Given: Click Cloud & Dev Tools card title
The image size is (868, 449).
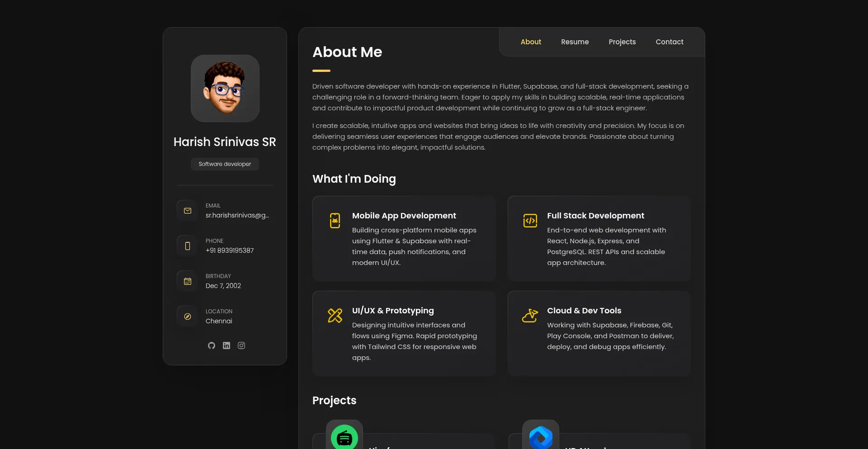Looking at the screenshot, I should pyautogui.click(x=584, y=311).
